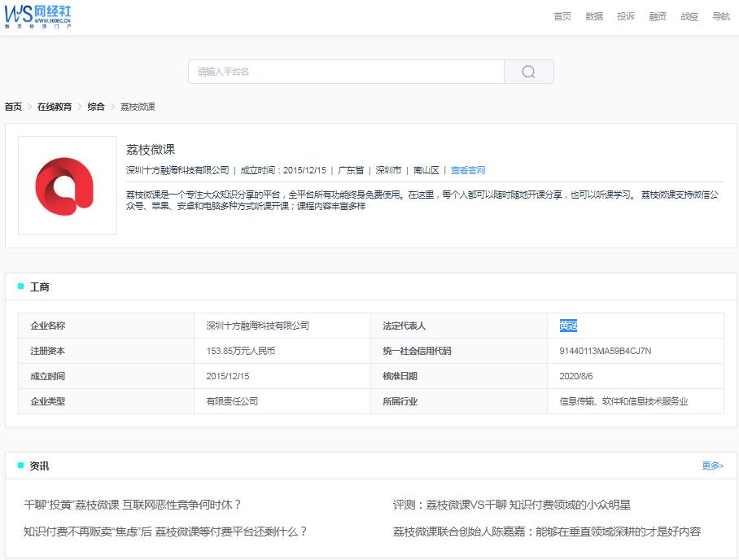Open legal representative 黄冠 profile link
The image size is (739, 560).
pyautogui.click(x=568, y=325)
